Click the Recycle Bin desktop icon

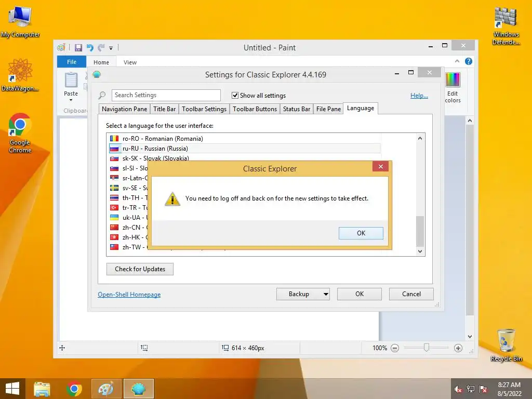click(506, 345)
